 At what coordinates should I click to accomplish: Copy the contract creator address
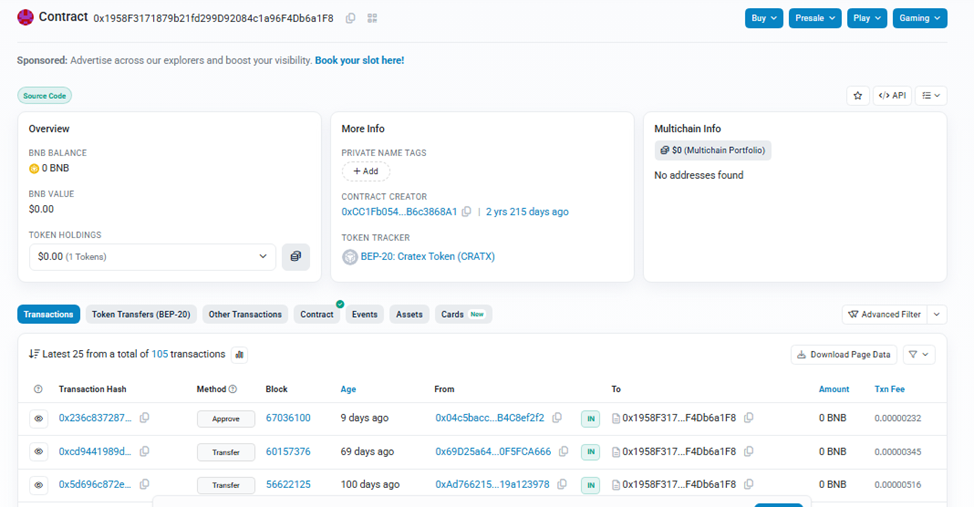[466, 212]
